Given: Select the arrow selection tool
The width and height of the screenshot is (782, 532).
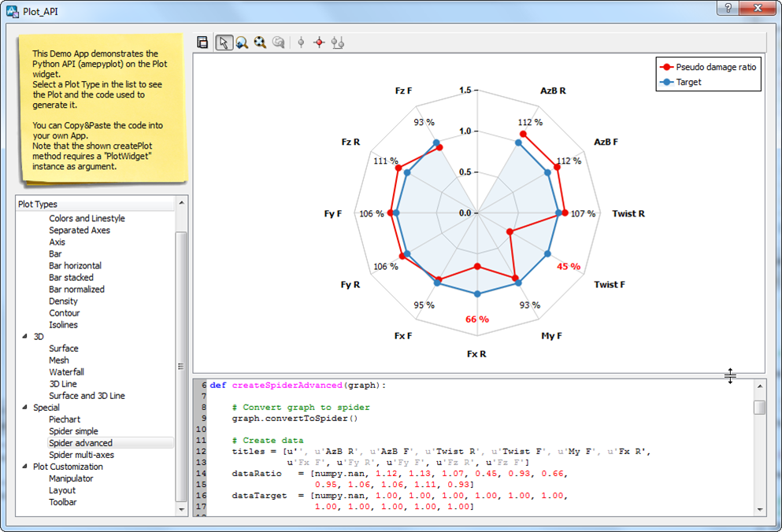Looking at the screenshot, I should point(224,42).
